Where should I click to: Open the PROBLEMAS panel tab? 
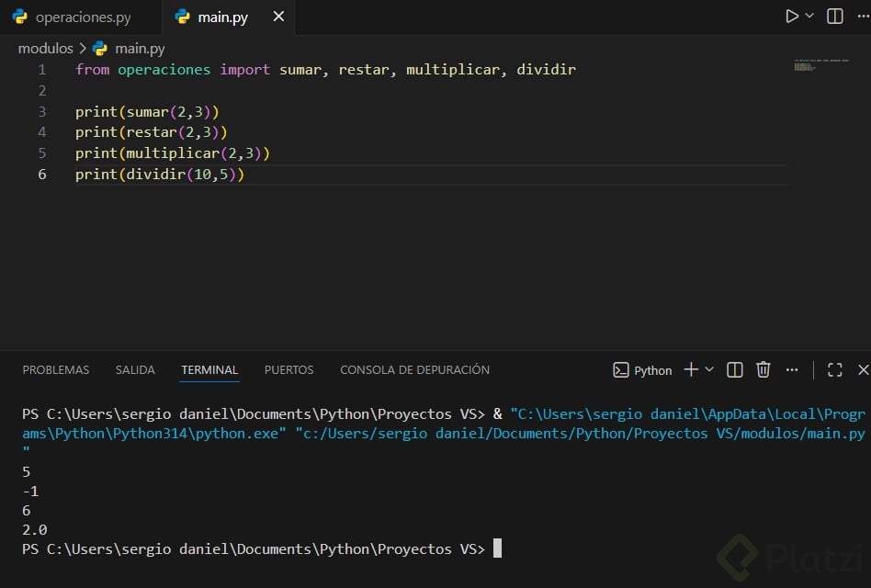[x=56, y=369]
